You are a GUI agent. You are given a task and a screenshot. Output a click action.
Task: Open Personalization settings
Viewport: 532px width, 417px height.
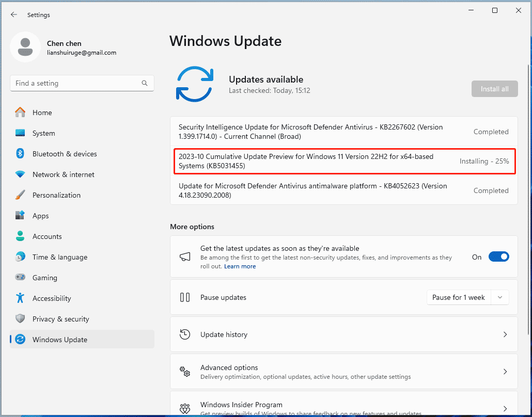click(82, 195)
